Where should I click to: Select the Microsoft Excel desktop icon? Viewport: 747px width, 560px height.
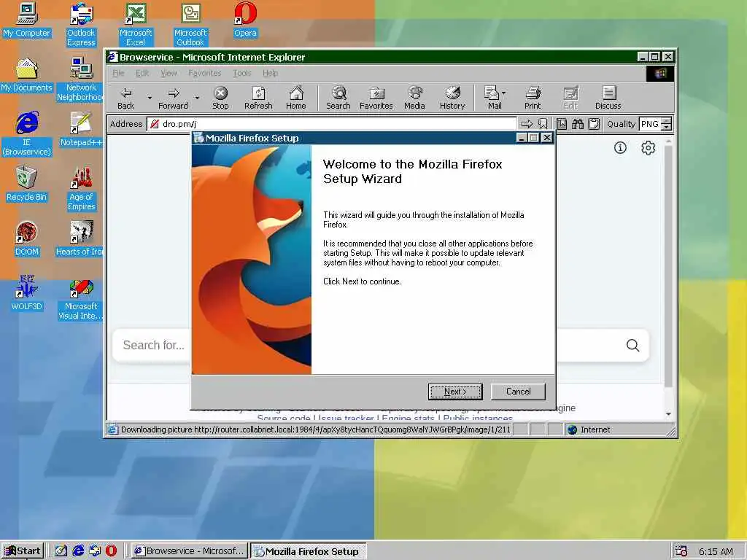coord(136,25)
